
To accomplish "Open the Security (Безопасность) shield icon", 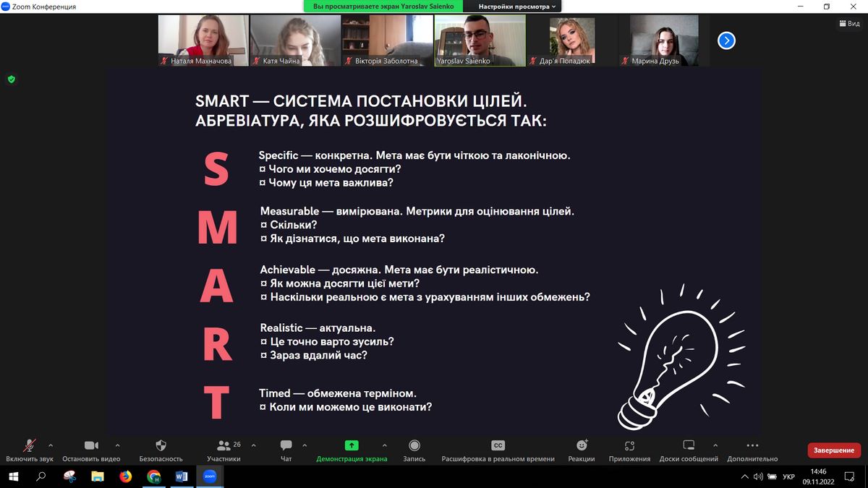I will tap(161, 446).
